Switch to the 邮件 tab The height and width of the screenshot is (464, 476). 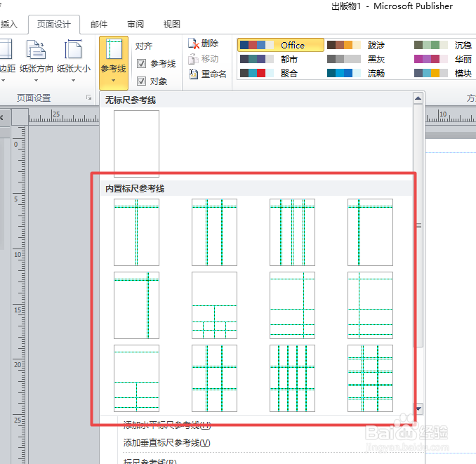click(99, 25)
